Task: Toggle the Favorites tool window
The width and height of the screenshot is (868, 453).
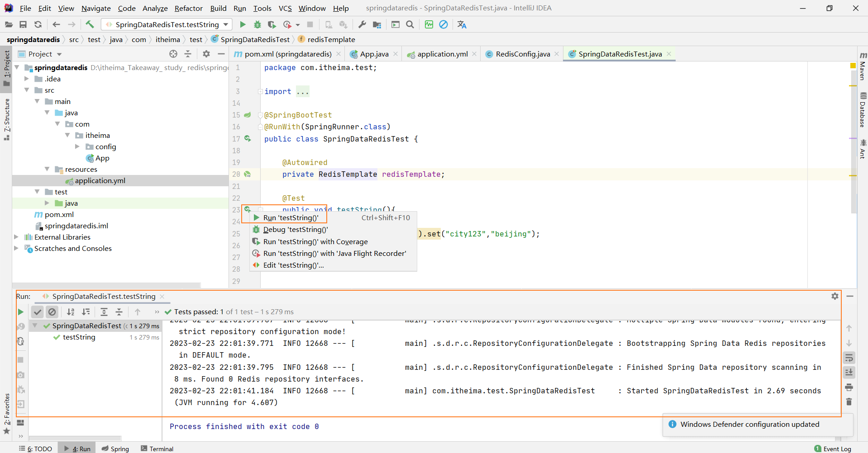Action: (6, 414)
